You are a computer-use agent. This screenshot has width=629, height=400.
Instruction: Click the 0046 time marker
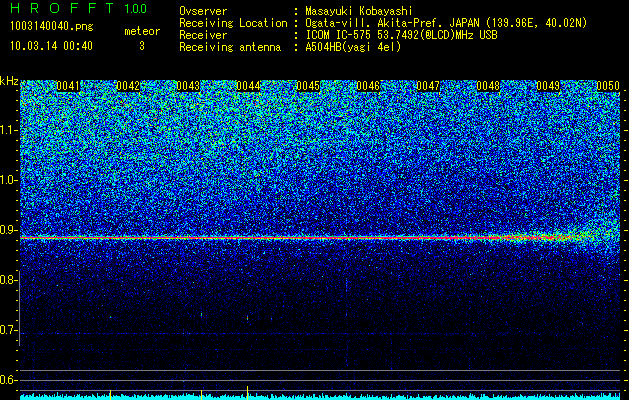coord(368,86)
